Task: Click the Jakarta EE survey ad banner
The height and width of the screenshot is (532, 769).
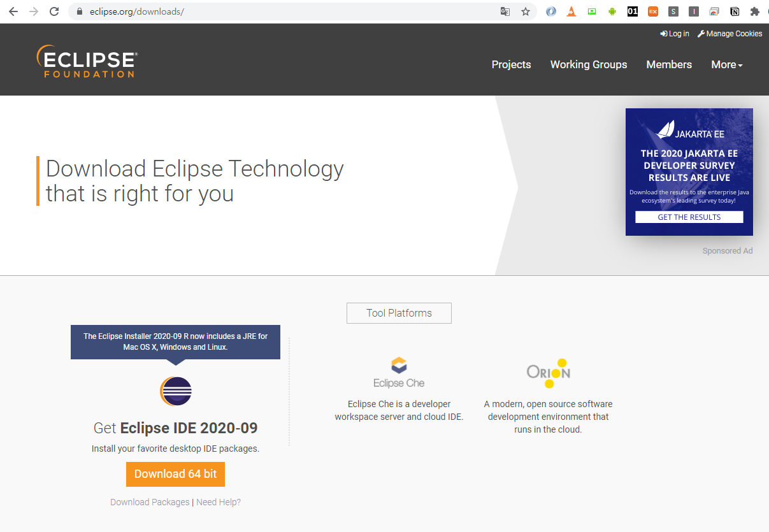Action: pos(689,172)
